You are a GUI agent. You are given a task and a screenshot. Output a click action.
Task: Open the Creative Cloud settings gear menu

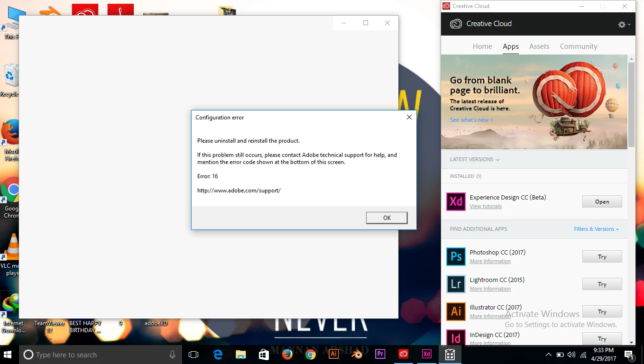pyautogui.click(x=624, y=24)
